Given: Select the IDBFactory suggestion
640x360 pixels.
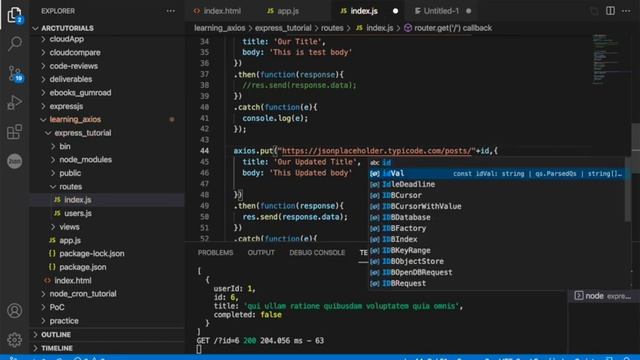Looking at the screenshot, I should 496,229.
